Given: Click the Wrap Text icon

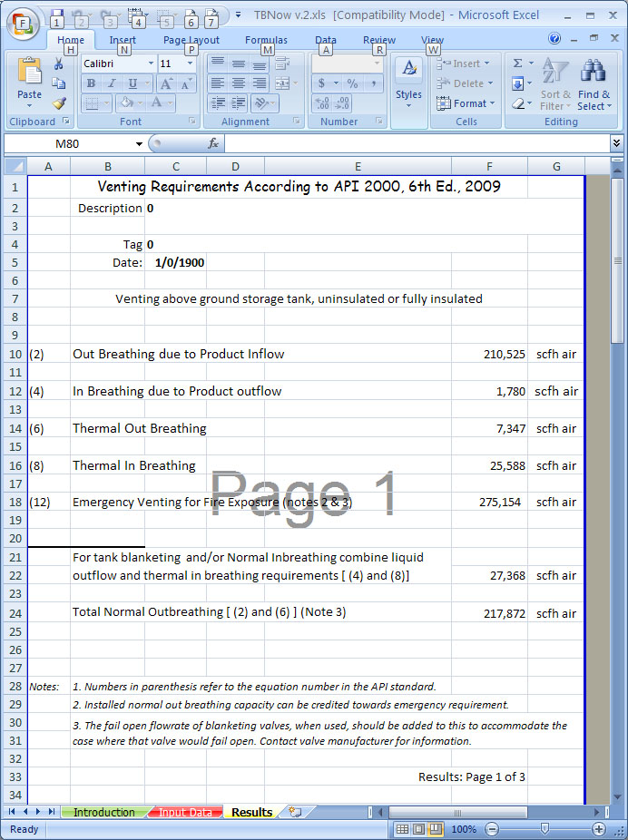Looking at the screenshot, I should coord(282,63).
